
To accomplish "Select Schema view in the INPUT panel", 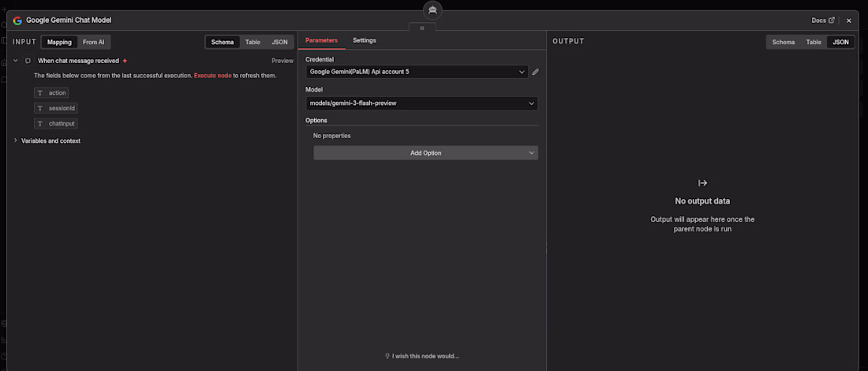I will [223, 42].
